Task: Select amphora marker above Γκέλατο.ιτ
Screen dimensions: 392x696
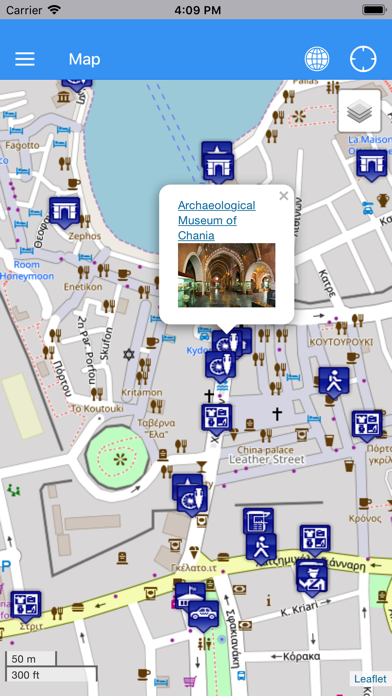Action: (192, 500)
